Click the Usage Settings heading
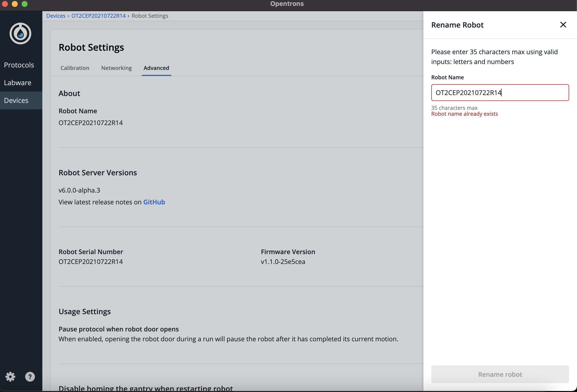The image size is (577, 392). [x=84, y=311]
